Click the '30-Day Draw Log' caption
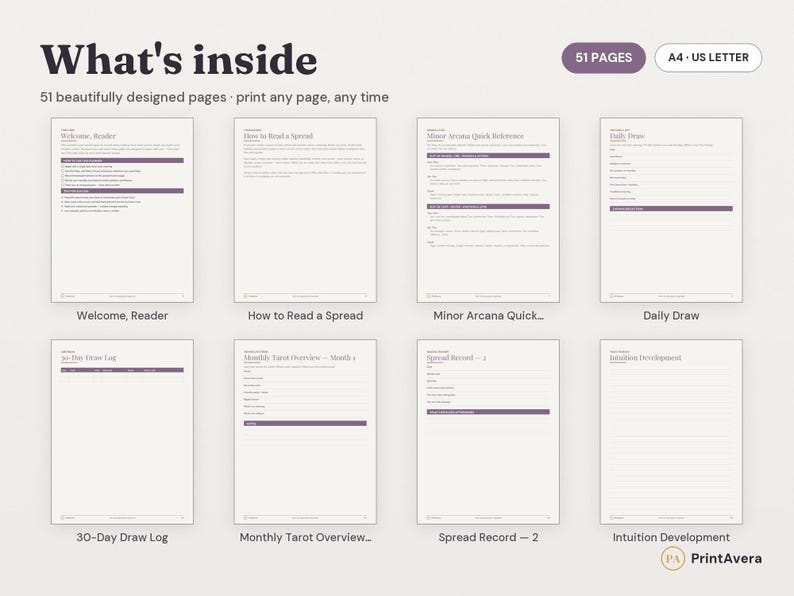The width and height of the screenshot is (794, 596). (x=122, y=537)
